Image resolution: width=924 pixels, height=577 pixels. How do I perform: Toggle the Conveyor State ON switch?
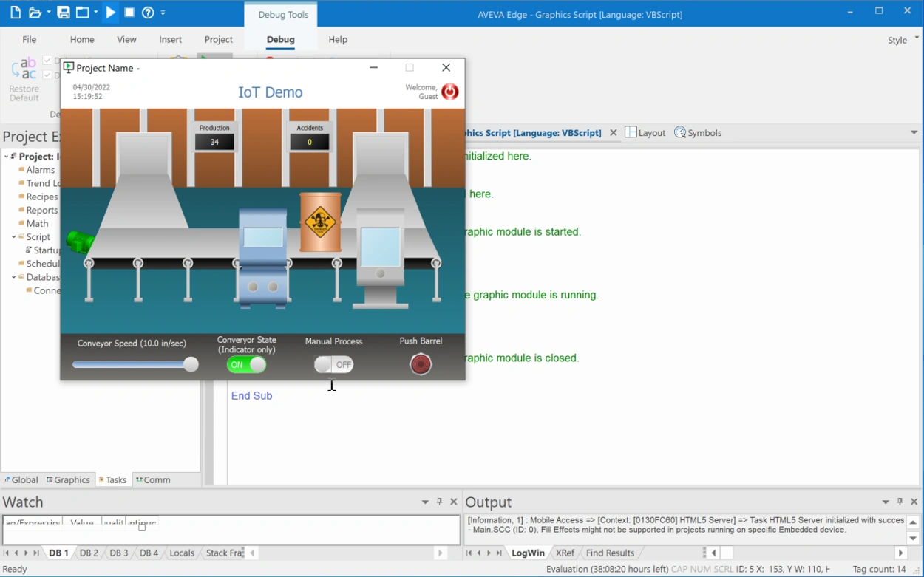click(x=246, y=364)
